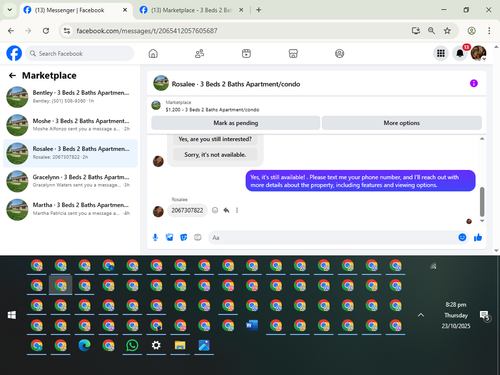Open the Marketplace storefront icon

[x=293, y=53]
